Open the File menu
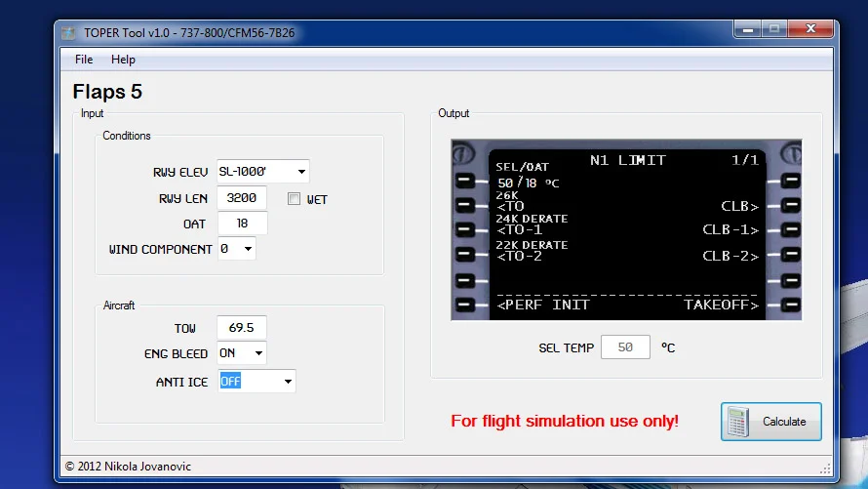This screenshot has width=868, height=489. [84, 60]
